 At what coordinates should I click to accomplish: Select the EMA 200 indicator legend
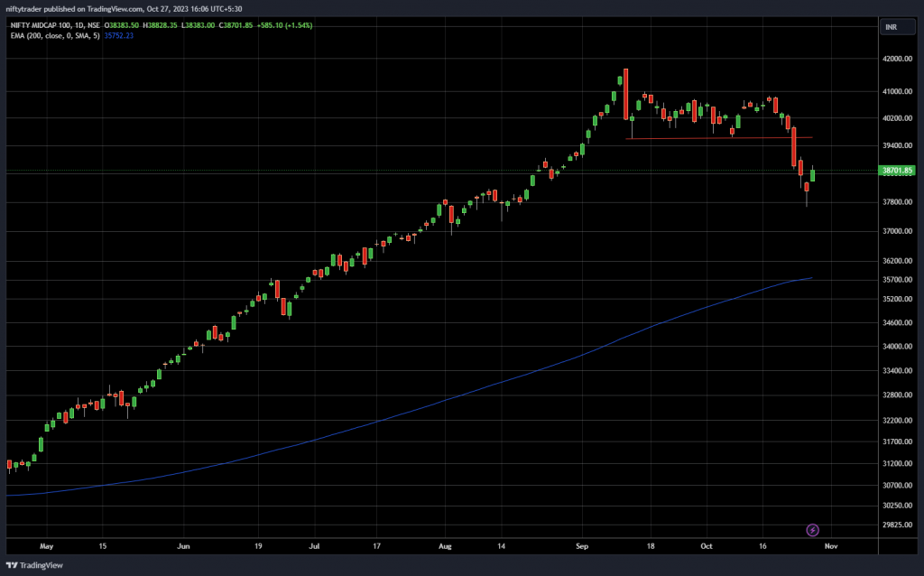[x=55, y=36]
